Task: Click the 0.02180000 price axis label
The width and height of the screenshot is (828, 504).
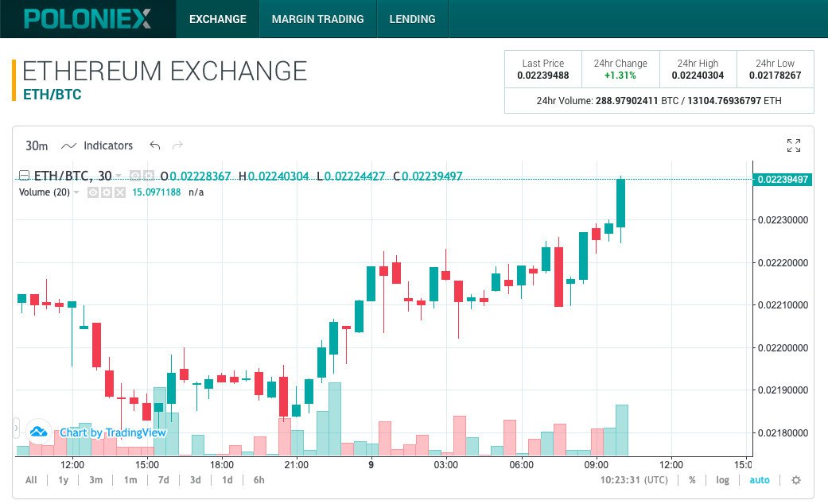Action: [783, 432]
